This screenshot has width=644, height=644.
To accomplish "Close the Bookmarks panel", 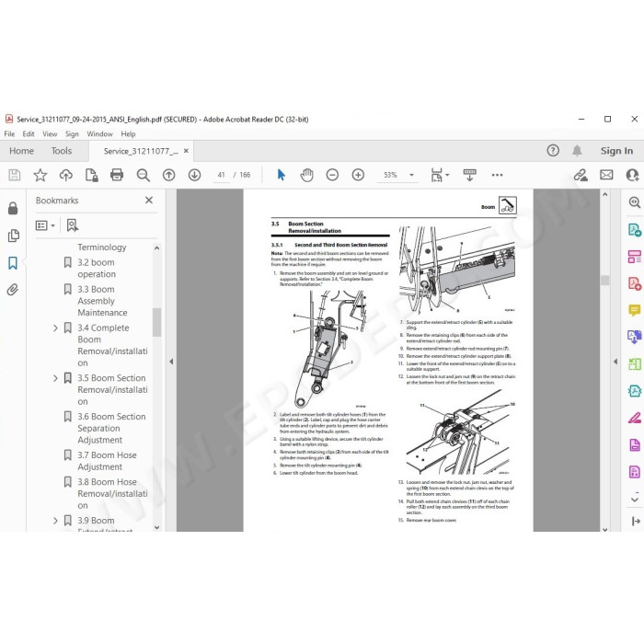I will [149, 200].
